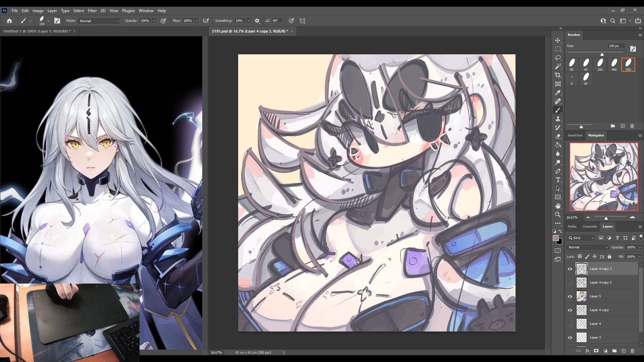Select the Eraser tool

[x=558, y=136]
